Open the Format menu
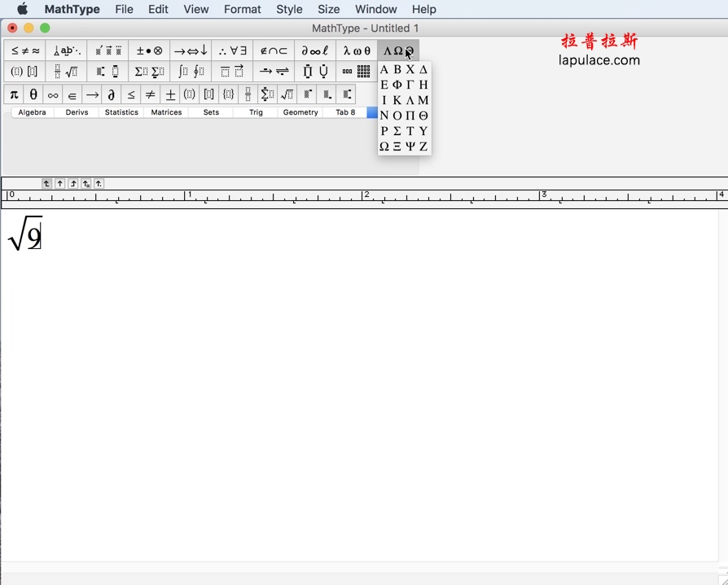Image resolution: width=728 pixels, height=585 pixels. point(242,9)
